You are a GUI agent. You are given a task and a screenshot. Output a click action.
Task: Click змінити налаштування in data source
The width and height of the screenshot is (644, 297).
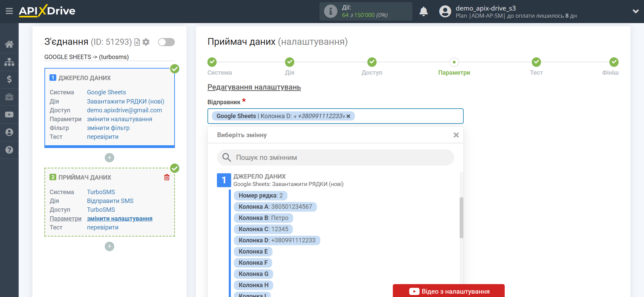pos(119,119)
